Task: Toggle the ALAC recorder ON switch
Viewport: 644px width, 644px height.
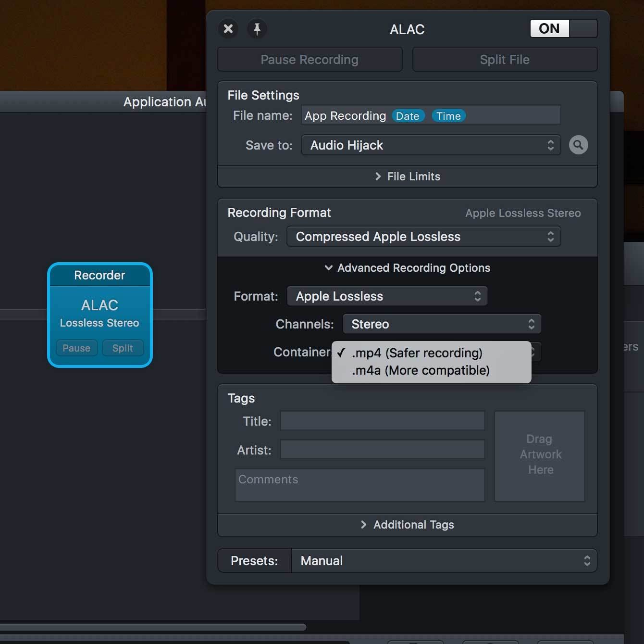Action: [564, 28]
